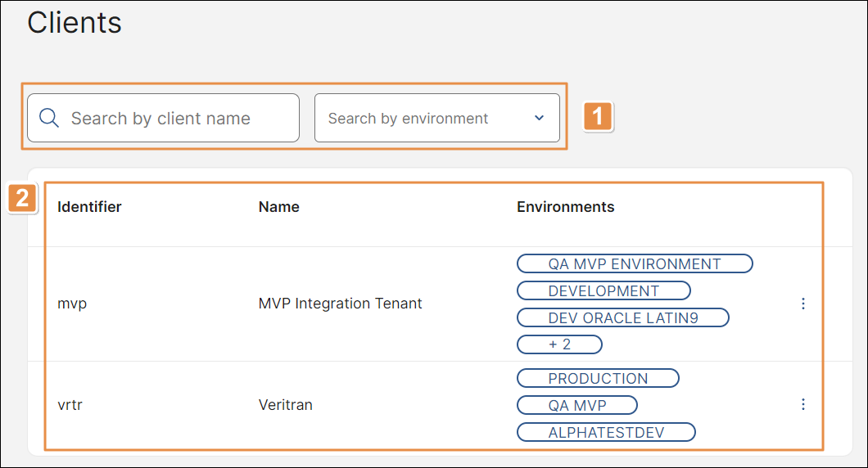Select the PRODUCTION environment tag
The width and height of the screenshot is (868, 468).
pyautogui.click(x=598, y=379)
